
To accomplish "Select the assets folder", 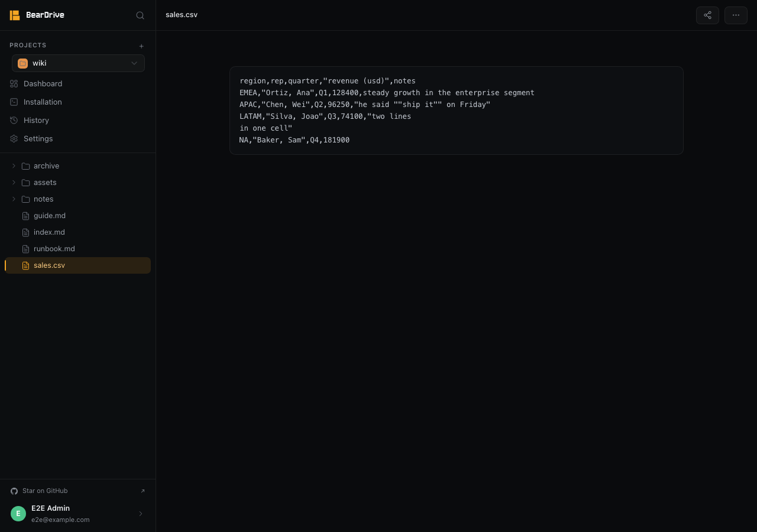I will click(78, 183).
